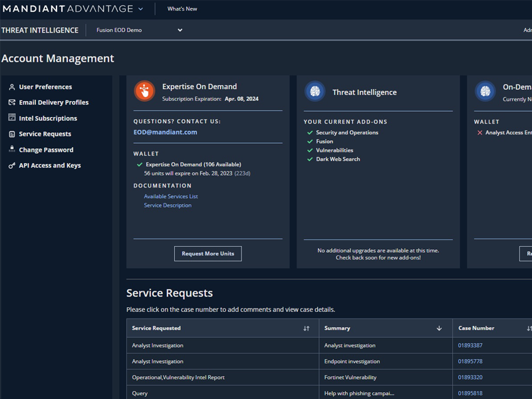Click the 'Fusion' add-on text
The height and width of the screenshot is (399, 532).
click(x=325, y=142)
